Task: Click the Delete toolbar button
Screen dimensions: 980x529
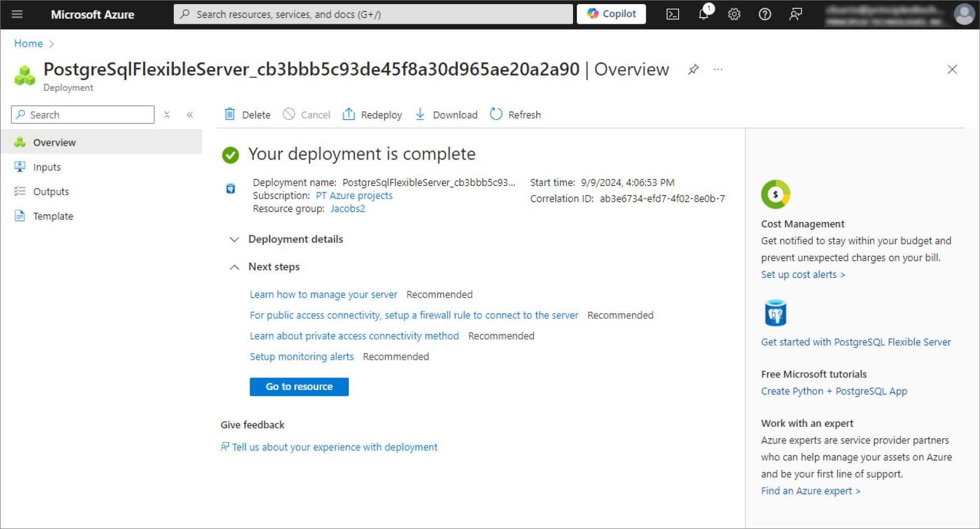Action: 248,115
